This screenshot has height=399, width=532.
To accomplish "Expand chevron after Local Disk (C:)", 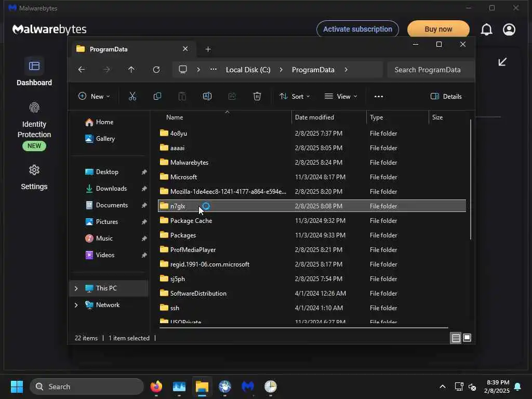I will [x=281, y=70].
